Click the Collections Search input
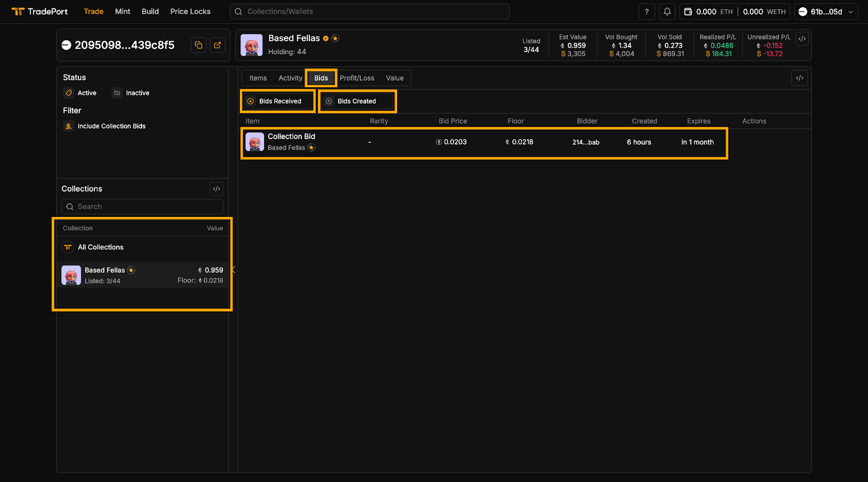 coord(142,207)
